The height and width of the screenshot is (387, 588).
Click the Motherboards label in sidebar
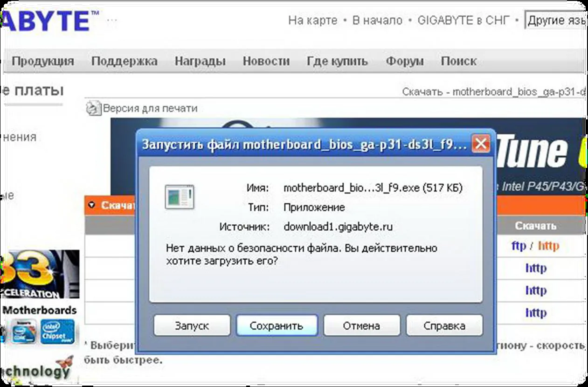40,310
